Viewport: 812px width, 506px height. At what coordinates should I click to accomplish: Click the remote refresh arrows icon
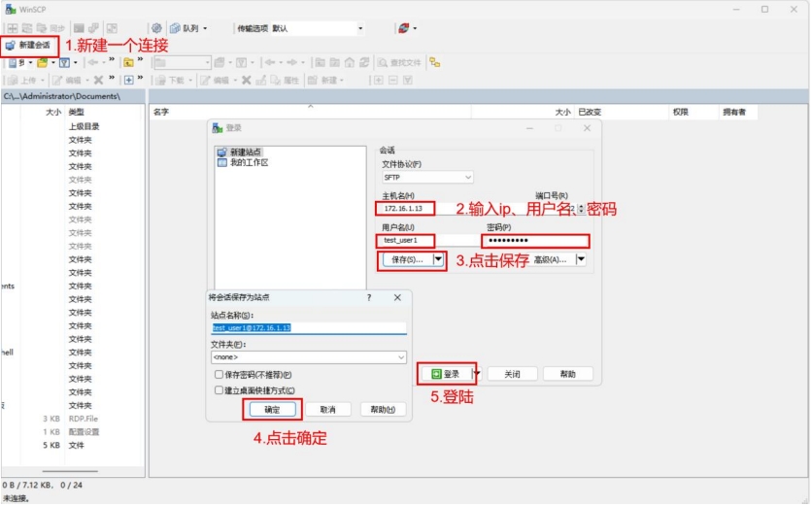[x=364, y=63]
